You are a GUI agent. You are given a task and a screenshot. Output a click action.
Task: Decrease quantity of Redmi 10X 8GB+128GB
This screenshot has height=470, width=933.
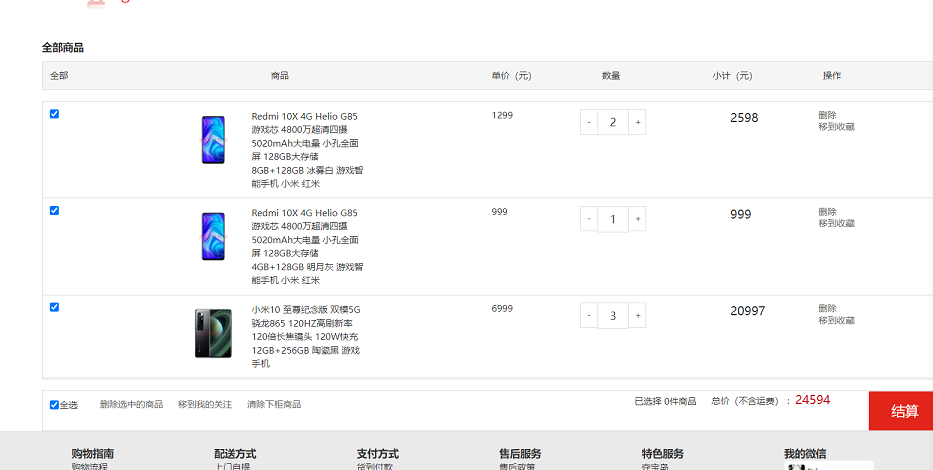coord(589,123)
